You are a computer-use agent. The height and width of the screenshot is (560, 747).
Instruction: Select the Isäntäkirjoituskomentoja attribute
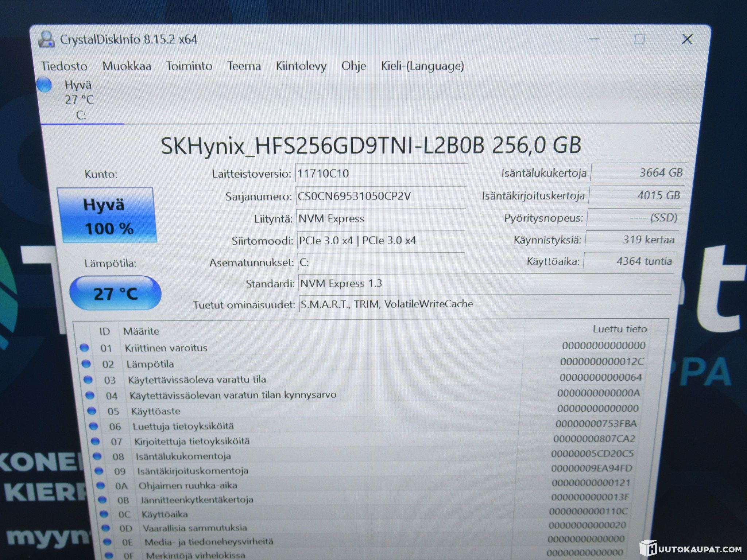tap(193, 471)
